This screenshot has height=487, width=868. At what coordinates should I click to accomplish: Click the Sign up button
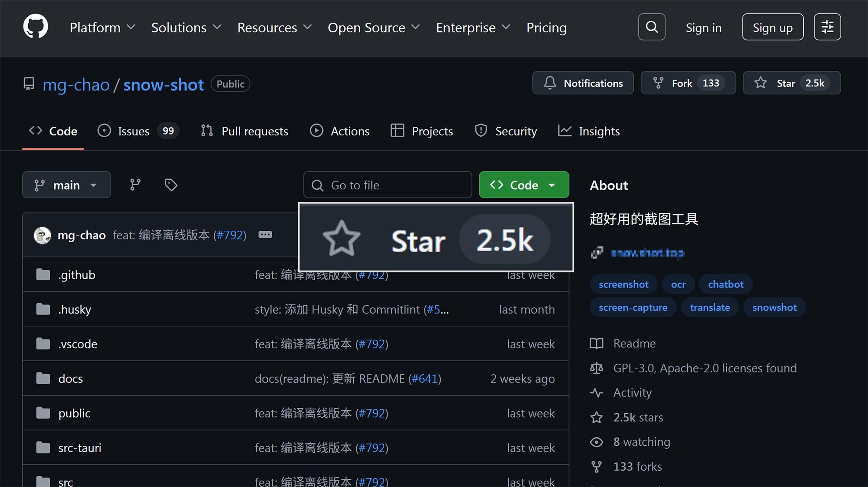[x=772, y=27]
